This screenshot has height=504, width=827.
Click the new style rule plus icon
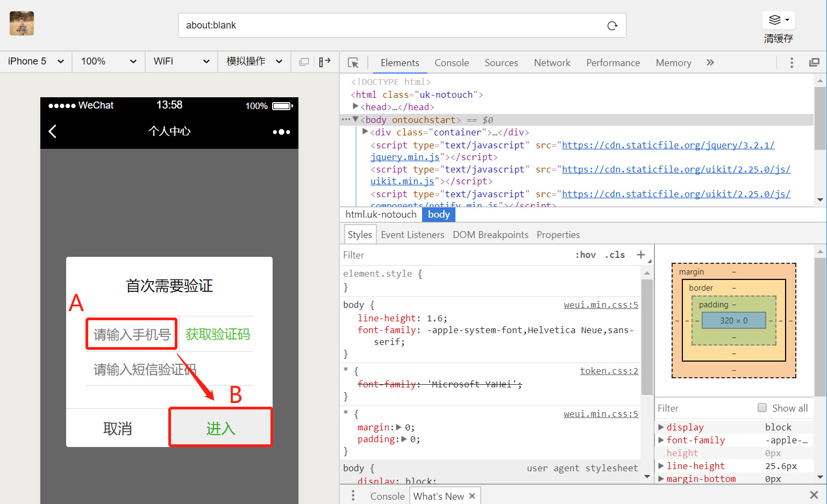(640, 255)
